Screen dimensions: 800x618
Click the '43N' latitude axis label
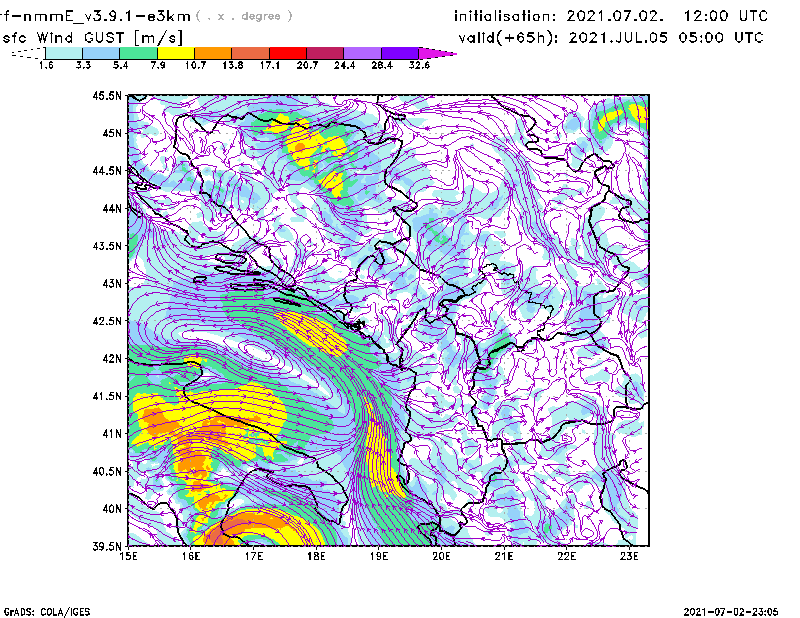[112, 283]
